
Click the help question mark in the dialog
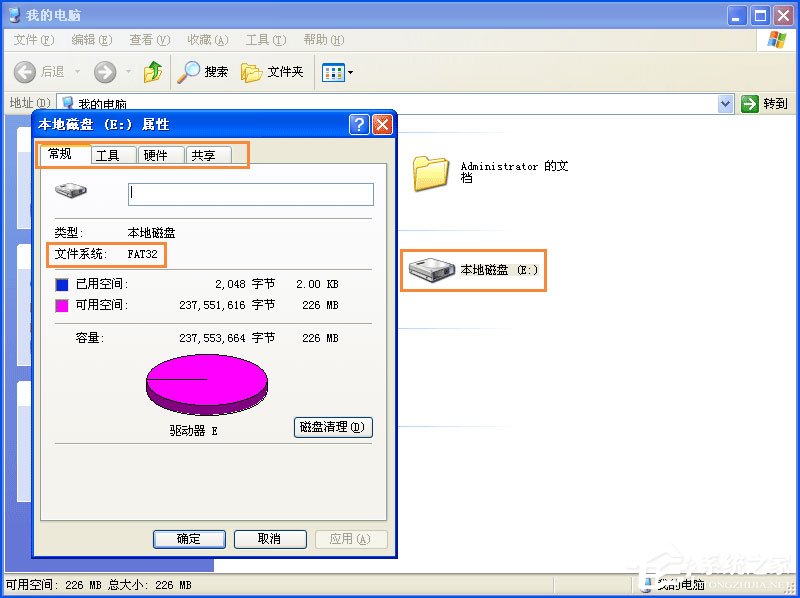[x=360, y=124]
